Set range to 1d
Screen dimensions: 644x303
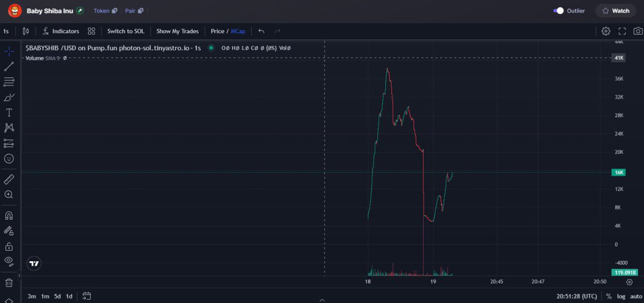pyautogui.click(x=69, y=296)
